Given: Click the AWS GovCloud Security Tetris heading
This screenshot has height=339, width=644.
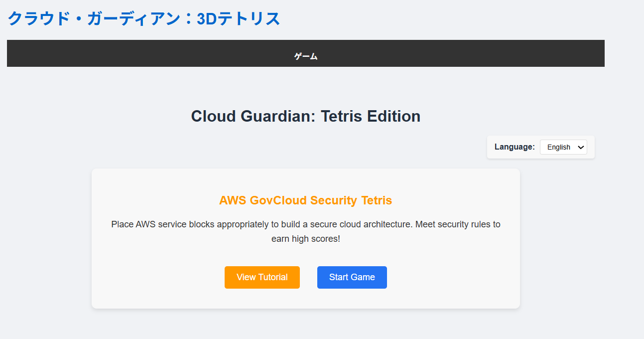Looking at the screenshot, I should coord(305,200).
